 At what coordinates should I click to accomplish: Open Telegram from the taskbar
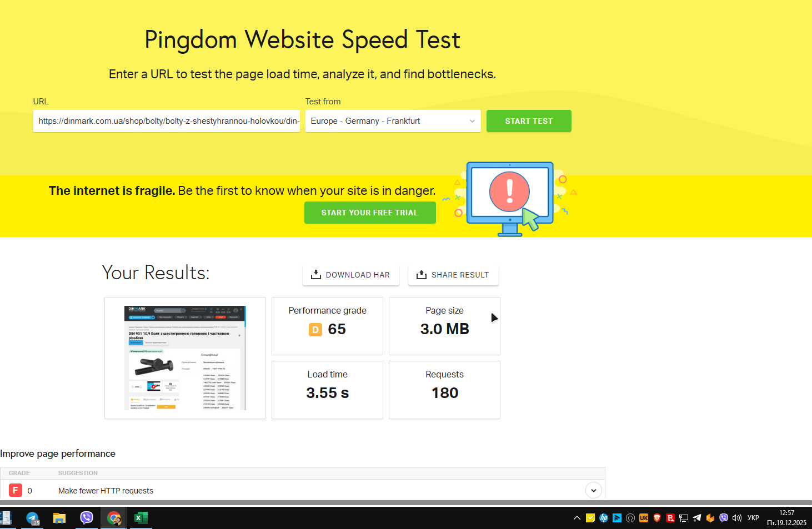32,518
